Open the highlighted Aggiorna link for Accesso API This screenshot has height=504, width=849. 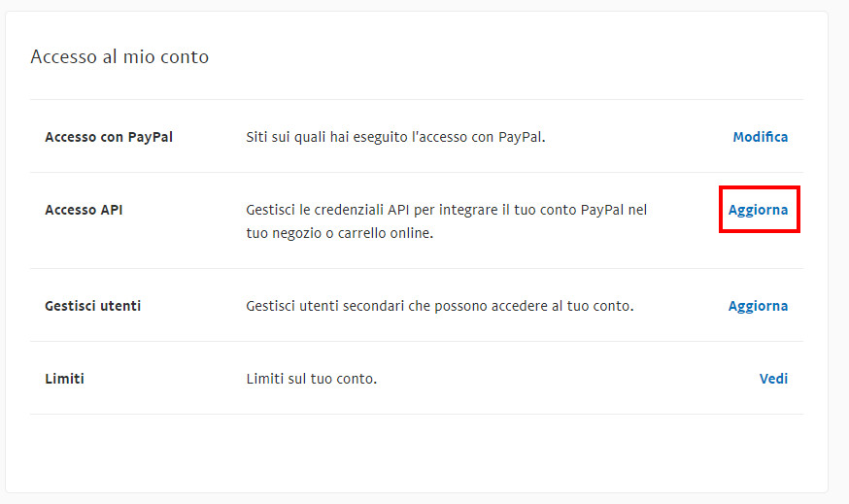(758, 210)
